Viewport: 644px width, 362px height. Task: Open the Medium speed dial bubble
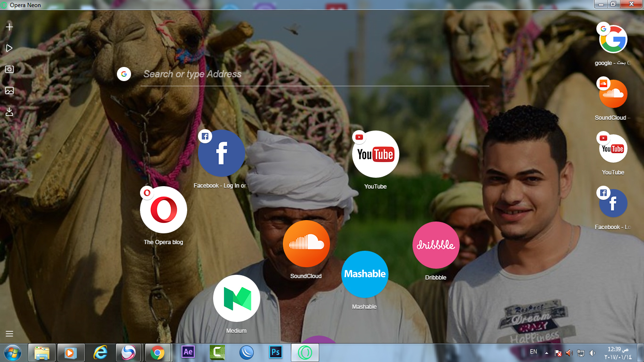click(236, 298)
